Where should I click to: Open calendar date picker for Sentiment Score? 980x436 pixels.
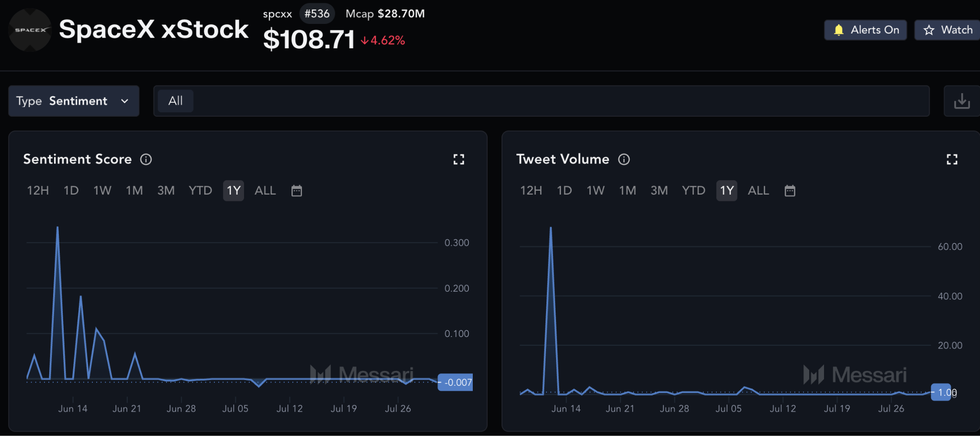click(x=297, y=191)
